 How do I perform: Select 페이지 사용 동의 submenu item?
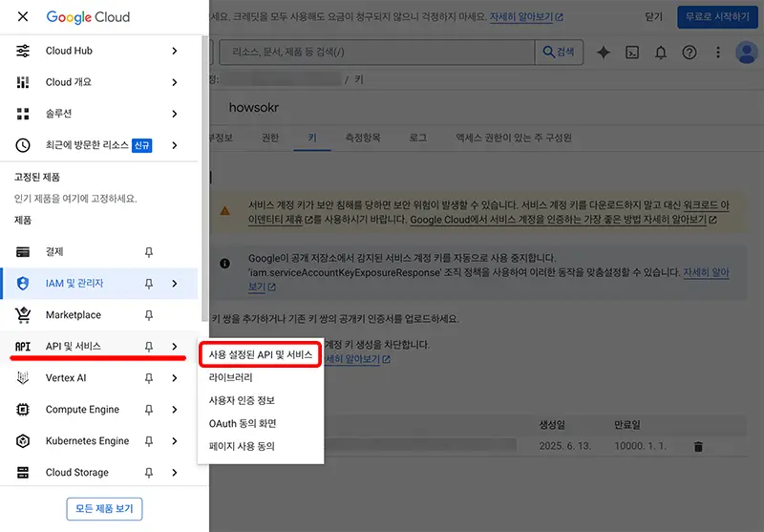(261, 446)
